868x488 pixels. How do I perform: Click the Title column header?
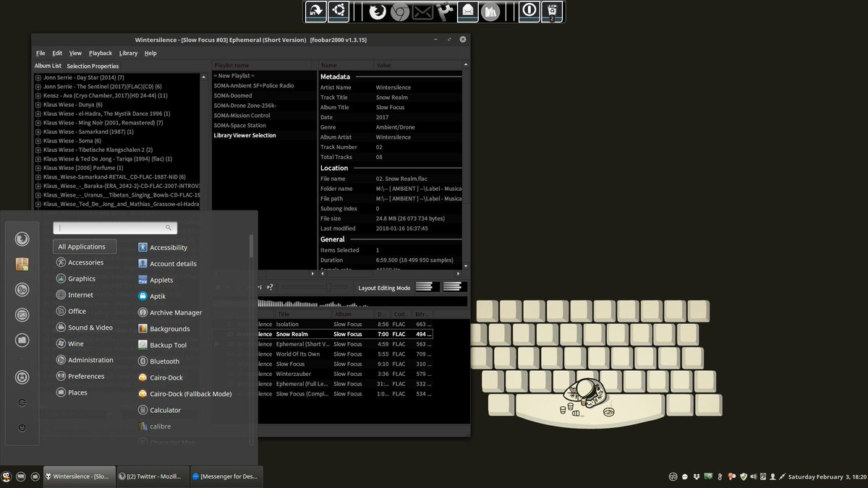pyautogui.click(x=303, y=314)
